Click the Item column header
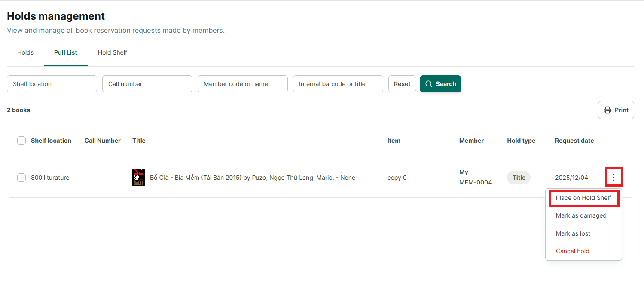 [x=394, y=141]
